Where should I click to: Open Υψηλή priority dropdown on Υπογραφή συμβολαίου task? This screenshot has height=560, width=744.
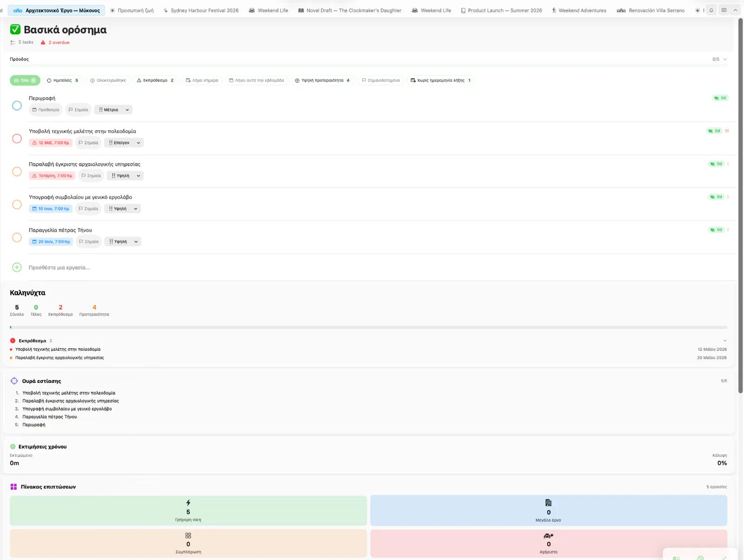tap(122, 209)
